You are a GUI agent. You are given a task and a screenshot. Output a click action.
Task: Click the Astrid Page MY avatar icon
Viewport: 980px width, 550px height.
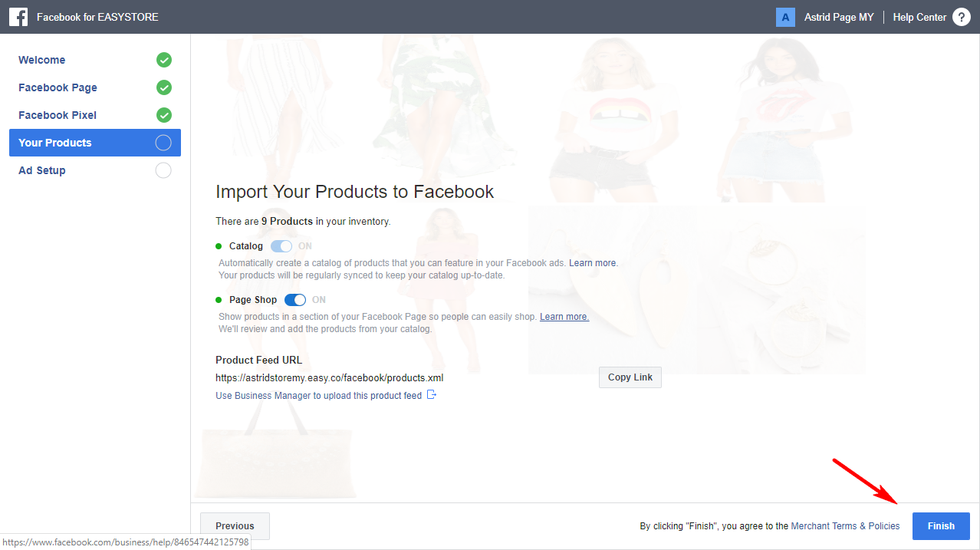785,17
